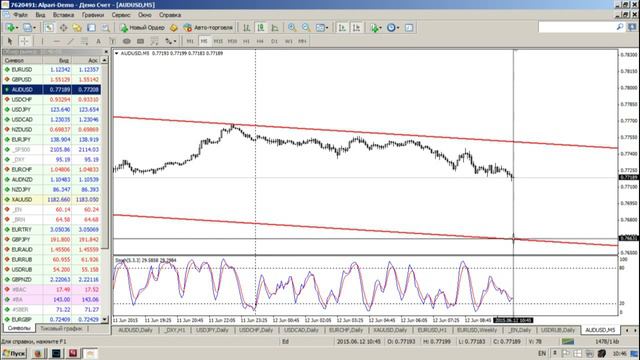Expand the tile windows dropdown arrow
The width and height of the screenshot is (640, 360).
(327, 28)
